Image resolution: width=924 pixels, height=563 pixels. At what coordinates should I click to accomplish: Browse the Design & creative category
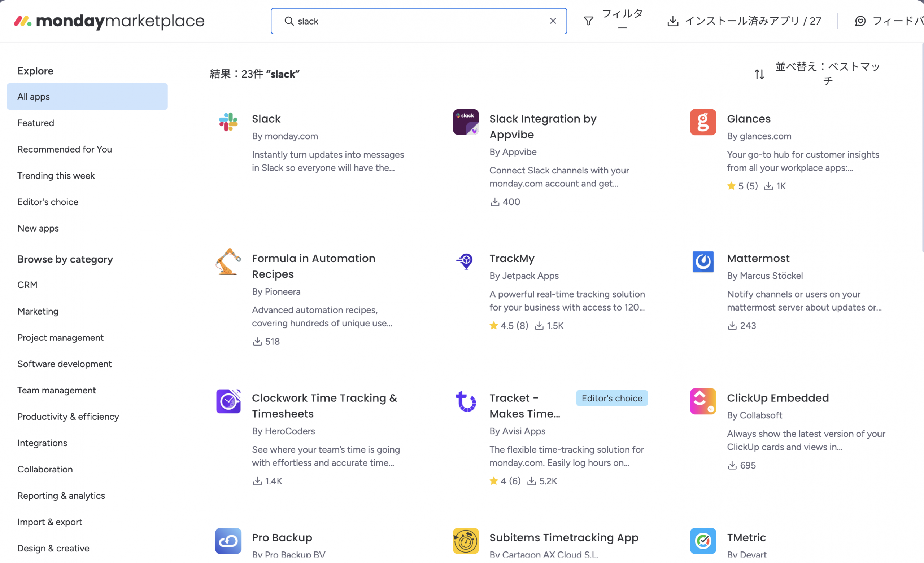click(x=54, y=548)
